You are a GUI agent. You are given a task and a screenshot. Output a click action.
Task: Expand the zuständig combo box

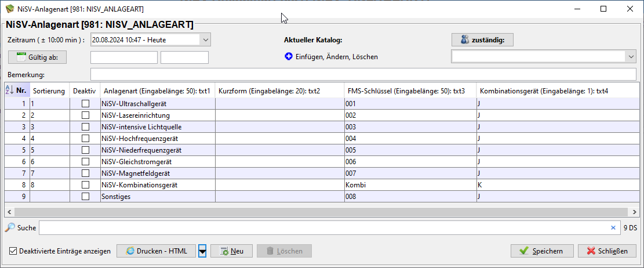[631, 57]
